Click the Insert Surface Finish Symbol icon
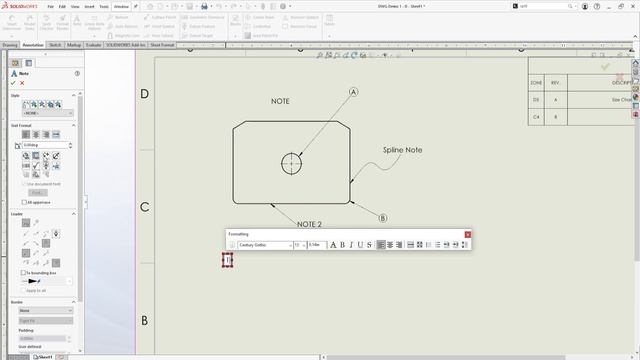Viewport: 640px width, 360px height. (x=36, y=166)
